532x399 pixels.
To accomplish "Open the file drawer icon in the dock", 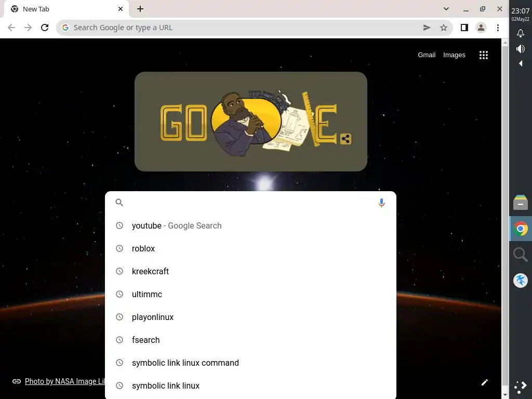I will (521, 202).
